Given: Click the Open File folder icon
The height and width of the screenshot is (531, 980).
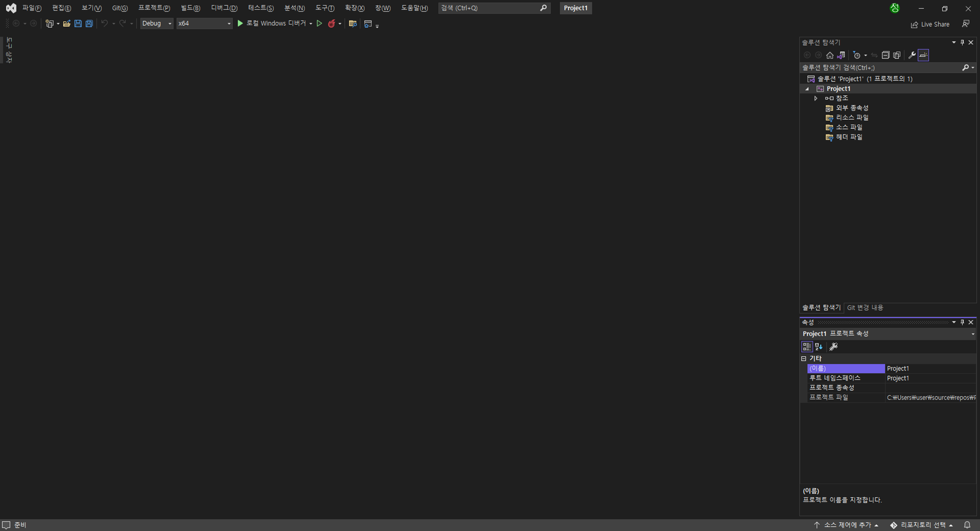Looking at the screenshot, I should click(x=67, y=24).
